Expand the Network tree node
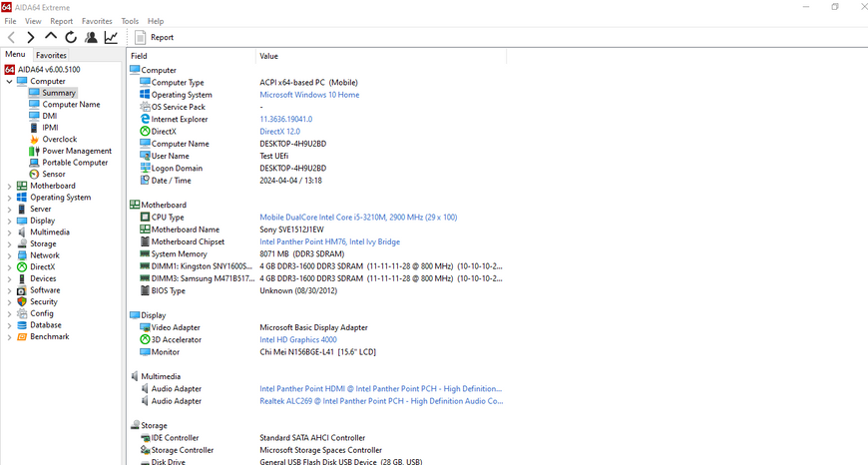The height and width of the screenshot is (465, 868). pyautogui.click(x=9, y=255)
